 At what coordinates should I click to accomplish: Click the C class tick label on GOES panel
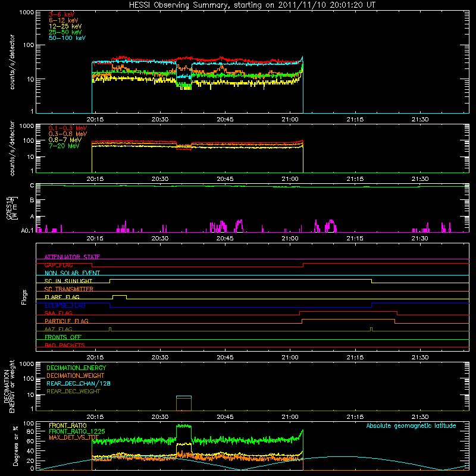coord(32,186)
